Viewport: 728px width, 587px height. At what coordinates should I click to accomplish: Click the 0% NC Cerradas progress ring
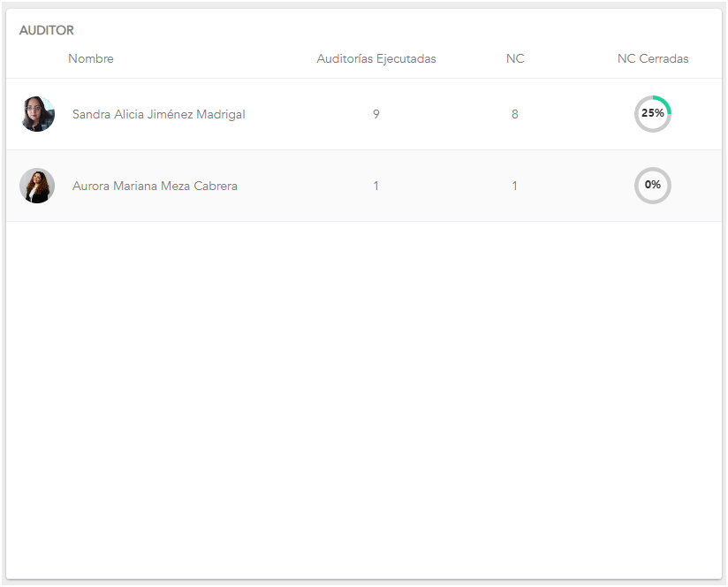tap(653, 186)
